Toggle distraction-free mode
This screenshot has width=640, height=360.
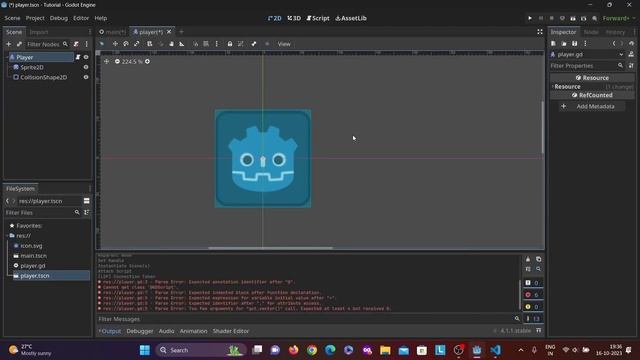pos(540,32)
